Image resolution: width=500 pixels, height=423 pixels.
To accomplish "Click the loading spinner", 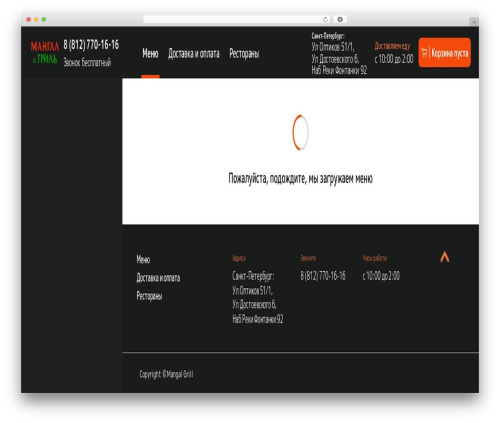I will click(300, 132).
